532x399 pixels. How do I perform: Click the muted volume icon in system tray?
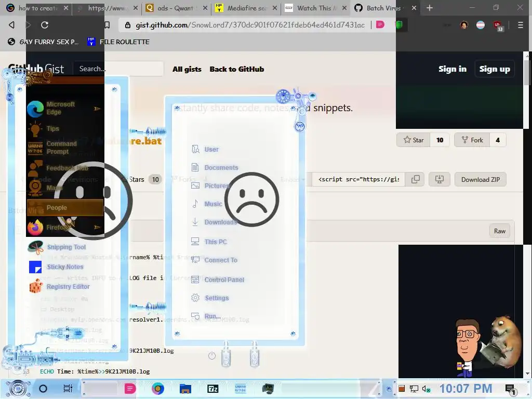point(426,389)
